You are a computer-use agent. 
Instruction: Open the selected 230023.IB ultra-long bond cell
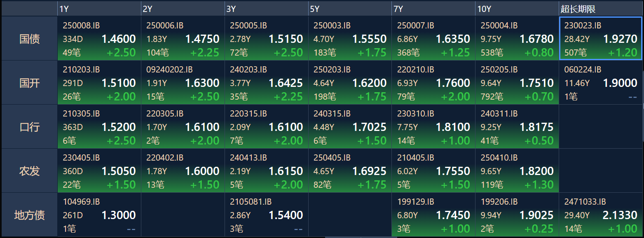[600, 38]
